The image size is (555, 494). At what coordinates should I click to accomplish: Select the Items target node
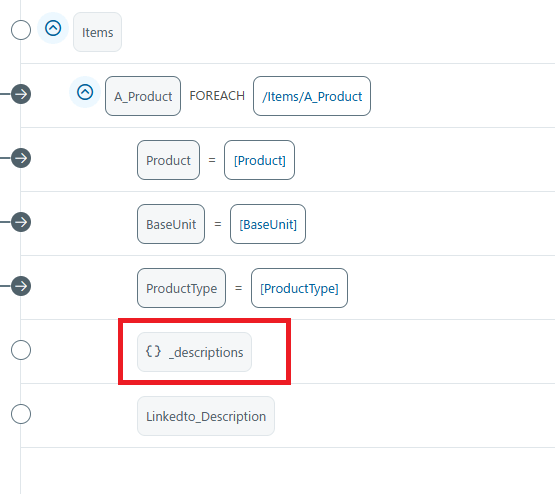(x=97, y=32)
